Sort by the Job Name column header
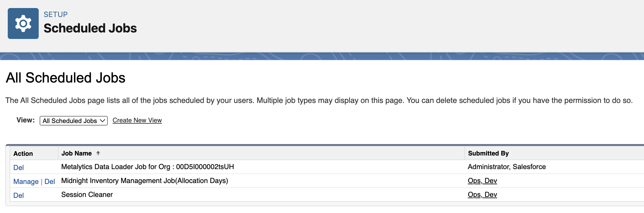This screenshot has width=644, height=213. (x=76, y=153)
